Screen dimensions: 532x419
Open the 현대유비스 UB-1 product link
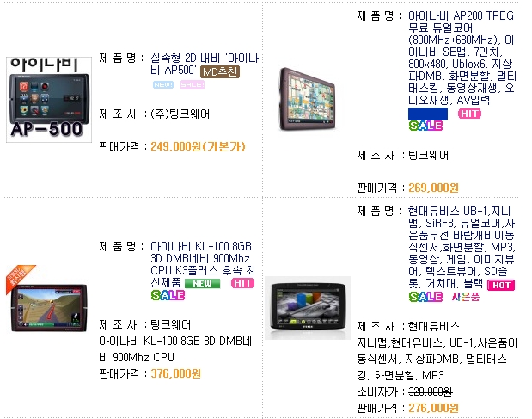(x=462, y=247)
